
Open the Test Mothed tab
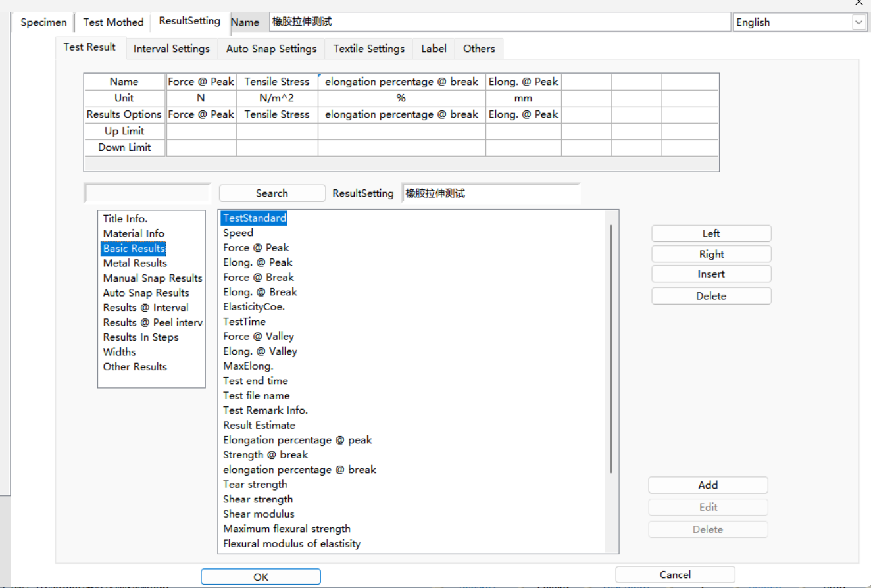(x=113, y=22)
